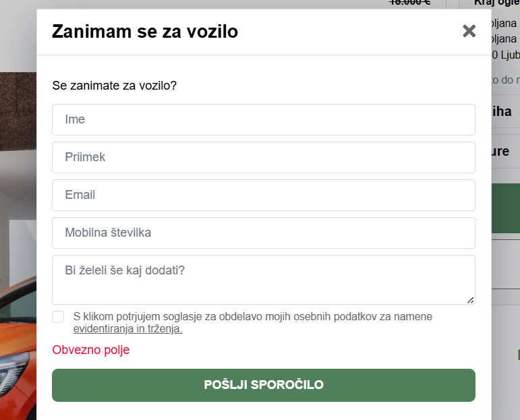This screenshot has width=520, height=420.
Task: Click the 'Se zanimate za vozilo?' prompt text
Action: coord(114,86)
